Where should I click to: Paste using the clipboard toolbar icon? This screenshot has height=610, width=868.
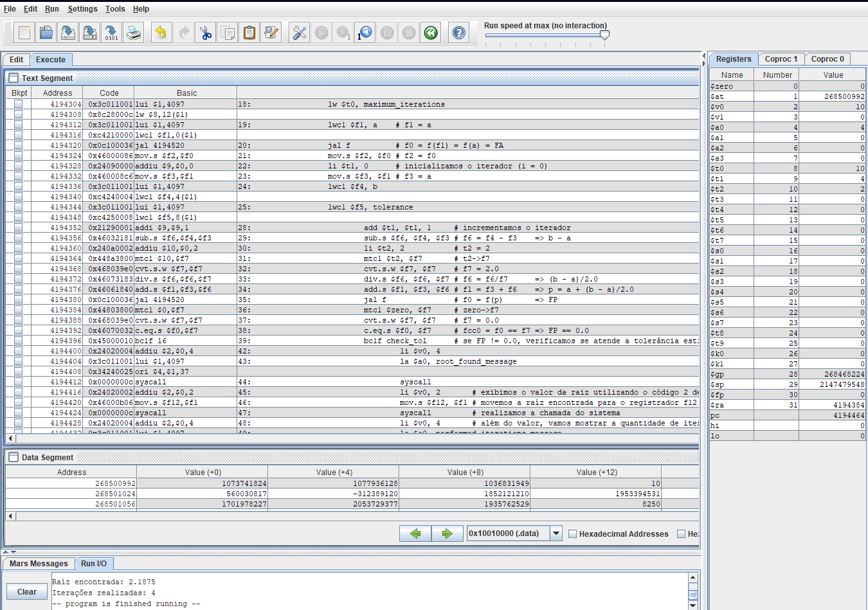tap(249, 33)
